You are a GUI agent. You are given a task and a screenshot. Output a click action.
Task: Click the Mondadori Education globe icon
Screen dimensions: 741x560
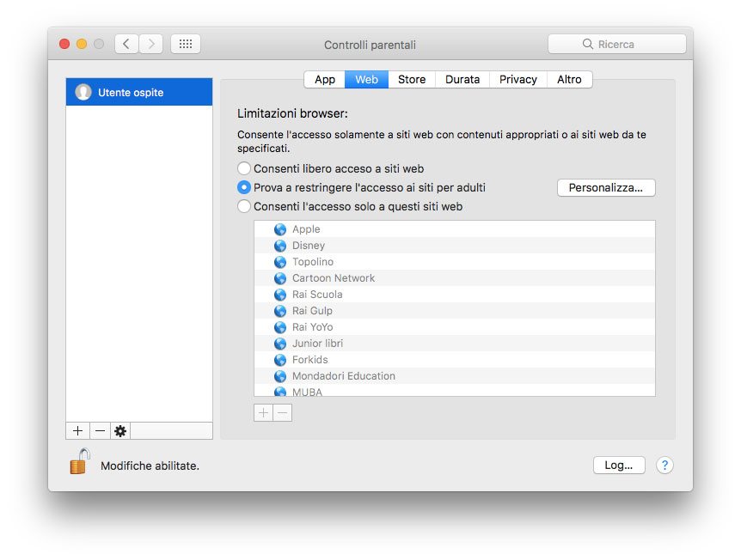pyautogui.click(x=280, y=376)
